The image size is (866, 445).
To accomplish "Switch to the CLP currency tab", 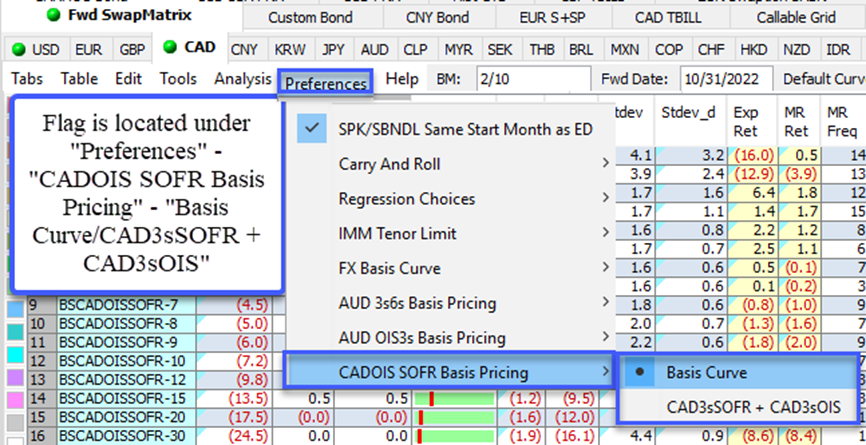I will pyautogui.click(x=415, y=50).
